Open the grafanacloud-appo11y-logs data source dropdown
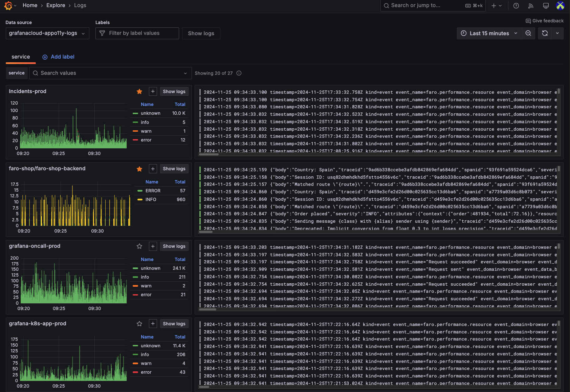The image size is (570, 392). pos(47,33)
